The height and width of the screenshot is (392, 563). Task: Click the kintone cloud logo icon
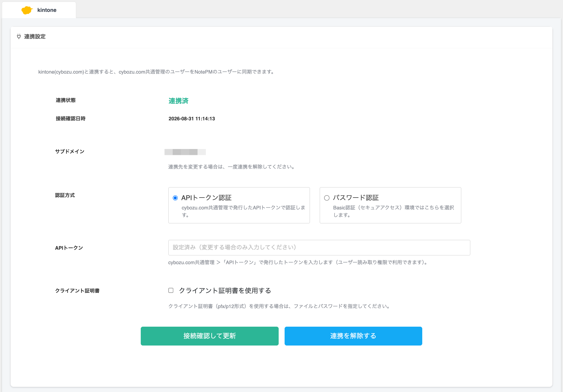coord(27,10)
